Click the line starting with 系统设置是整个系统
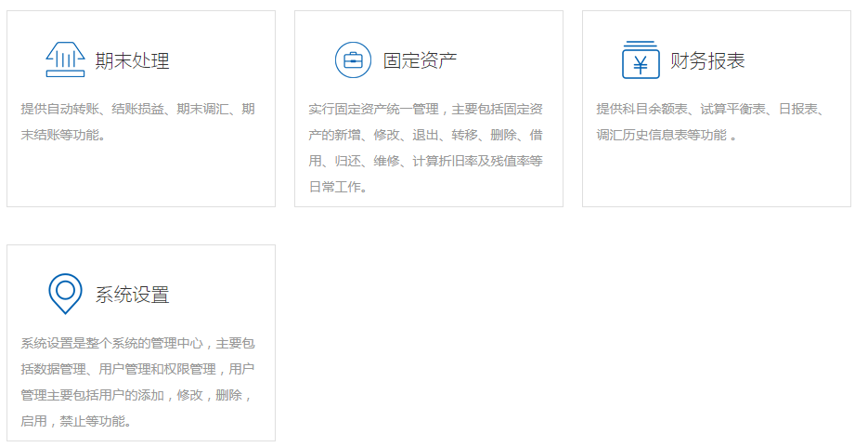The height and width of the screenshot is (447, 868). 138,343
